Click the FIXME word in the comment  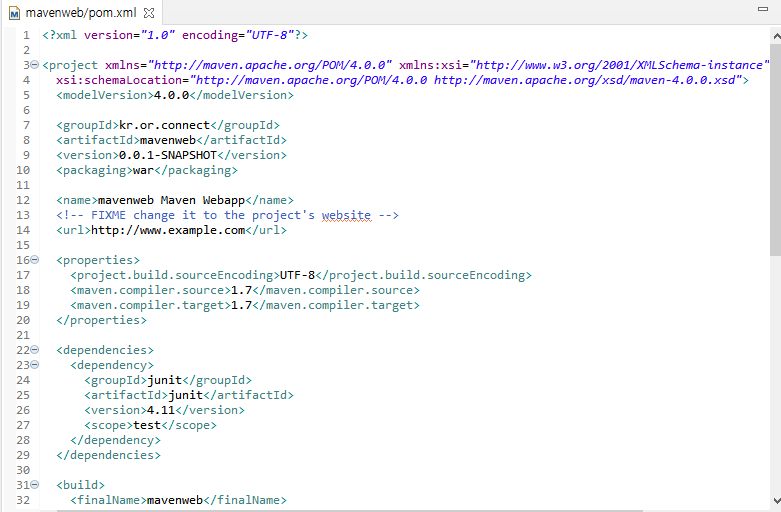[x=108, y=215]
